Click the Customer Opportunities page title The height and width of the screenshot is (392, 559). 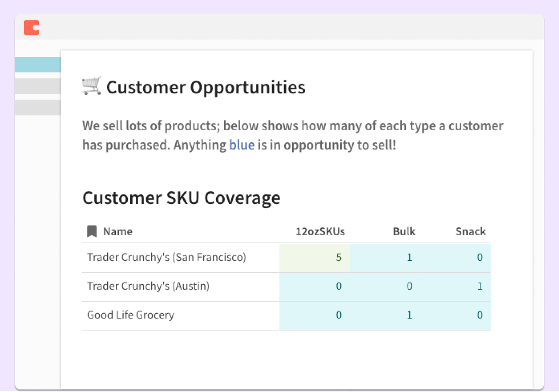(x=206, y=87)
